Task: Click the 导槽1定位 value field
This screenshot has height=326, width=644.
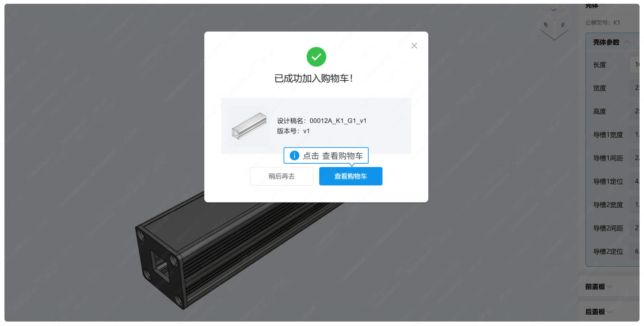Action: point(635,181)
